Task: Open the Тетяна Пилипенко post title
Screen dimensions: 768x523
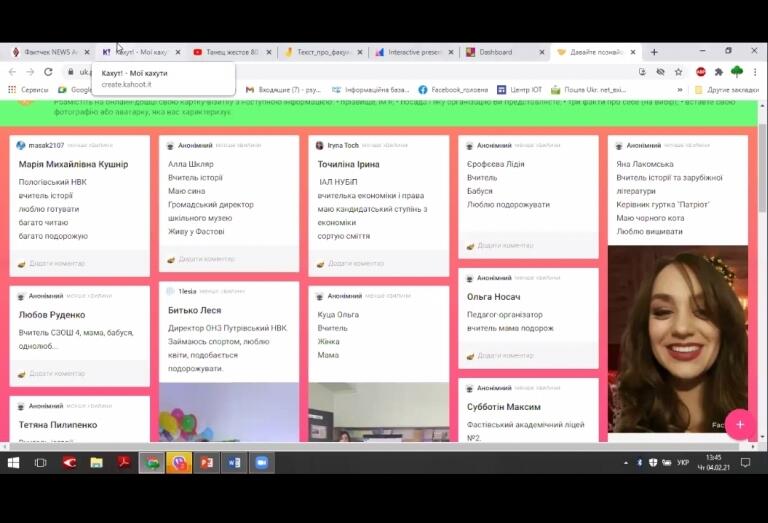Action: (58, 425)
